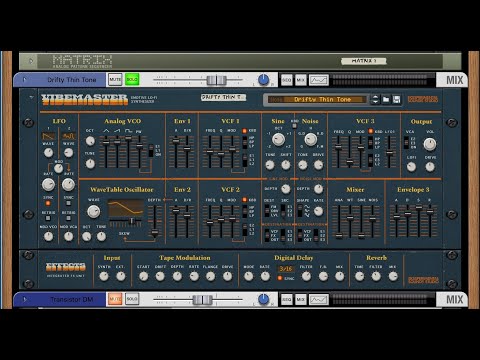
Task: Click MIX button on the Transistor DM channel
Action: pyautogui.click(x=301, y=299)
